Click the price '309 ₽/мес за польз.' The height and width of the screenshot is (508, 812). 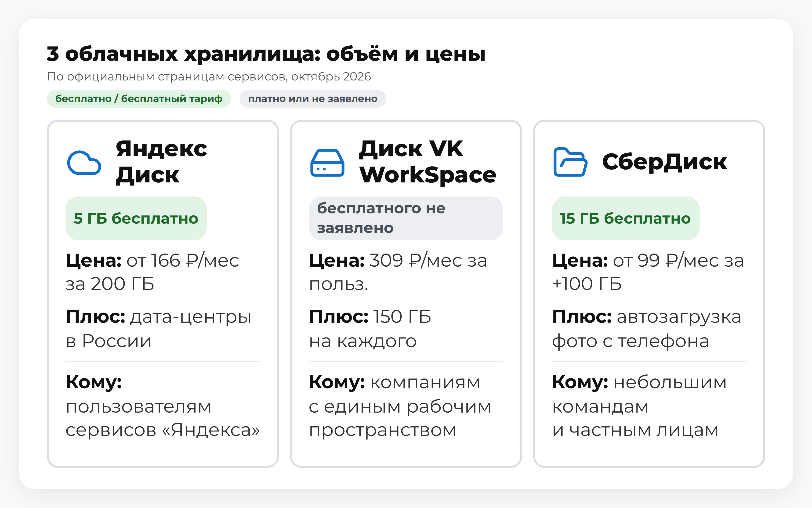398,272
